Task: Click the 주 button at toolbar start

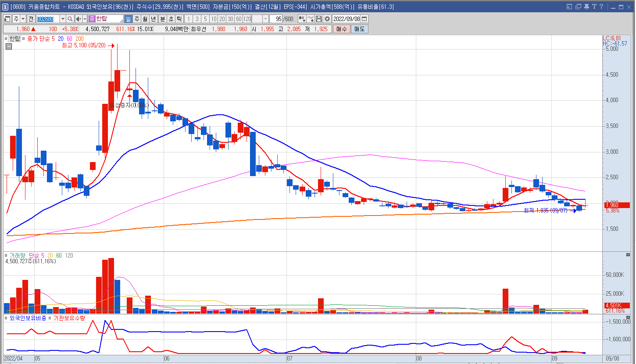Action: 16,19
